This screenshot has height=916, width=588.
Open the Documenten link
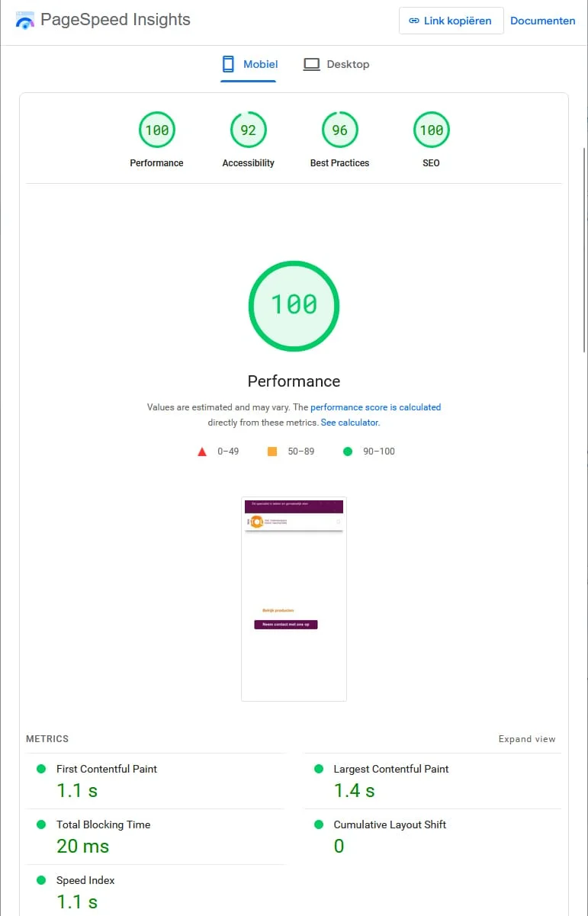click(543, 21)
